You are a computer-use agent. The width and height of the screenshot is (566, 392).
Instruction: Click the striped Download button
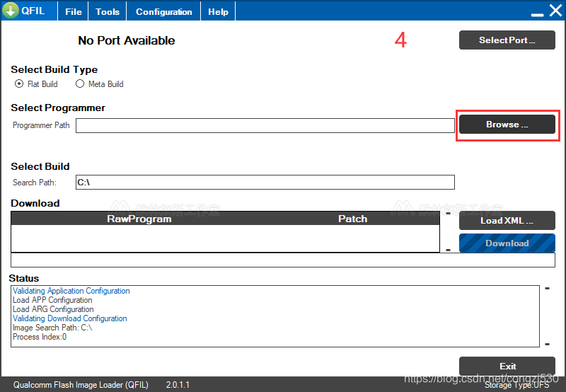click(x=507, y=243)
